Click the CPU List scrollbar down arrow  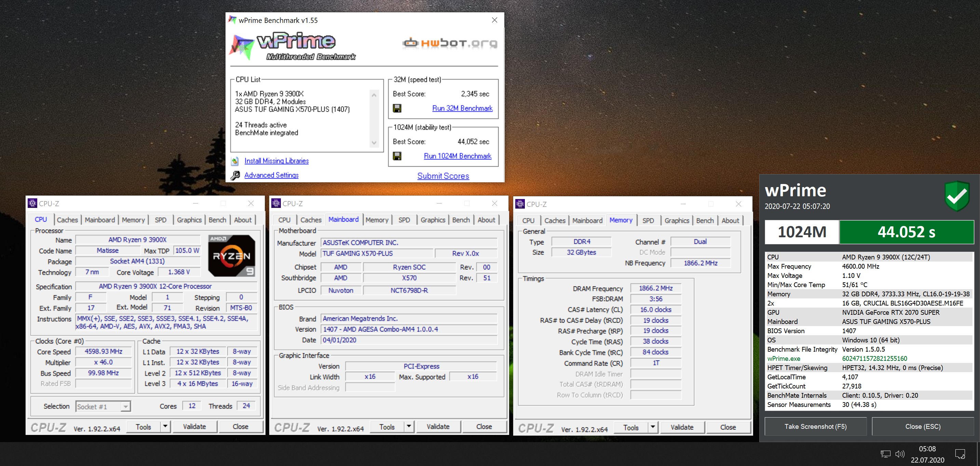coord(374,143)
